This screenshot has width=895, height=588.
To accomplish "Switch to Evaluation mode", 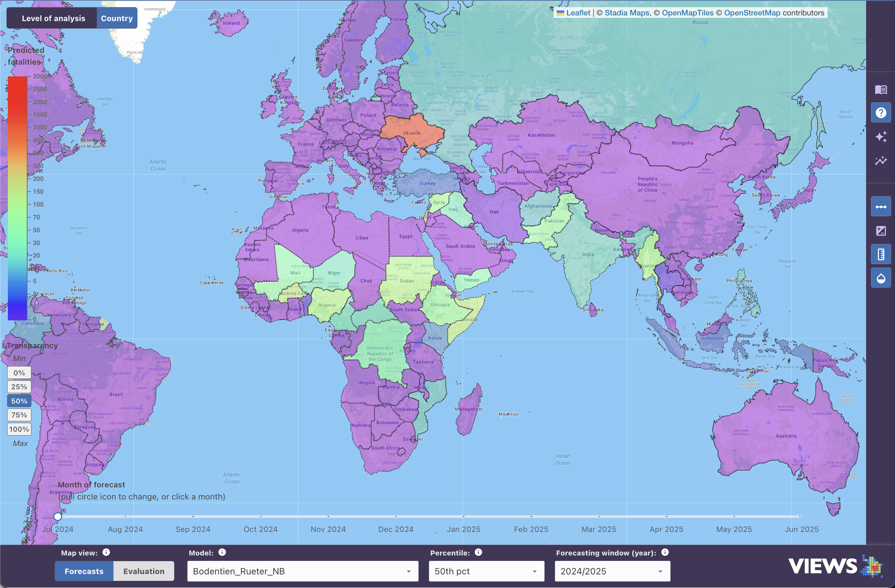I will tap(143, 571).
